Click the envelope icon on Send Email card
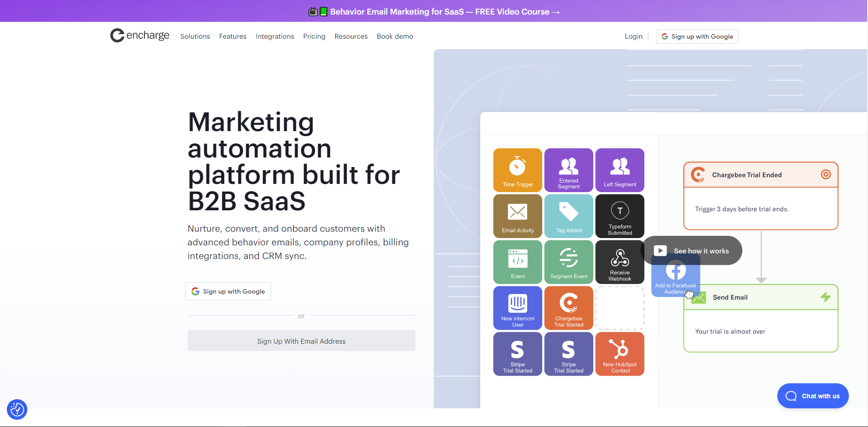 pyautogui.click(x=699, y=298)
